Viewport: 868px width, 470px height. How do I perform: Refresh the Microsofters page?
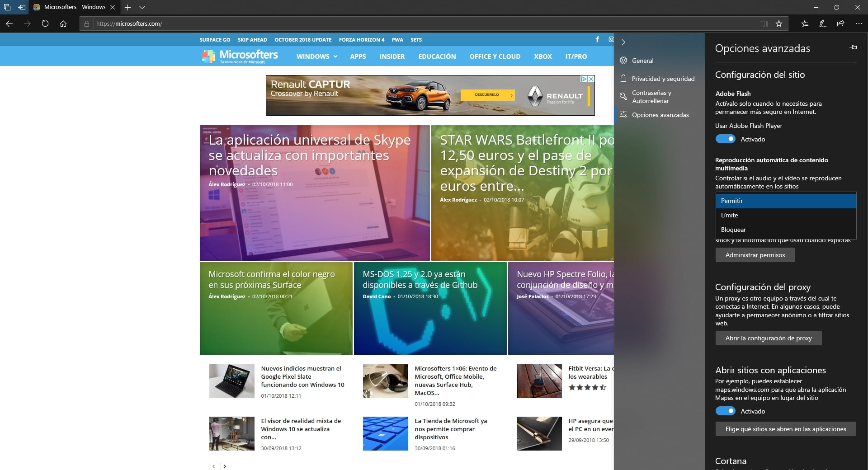(45, 24)
